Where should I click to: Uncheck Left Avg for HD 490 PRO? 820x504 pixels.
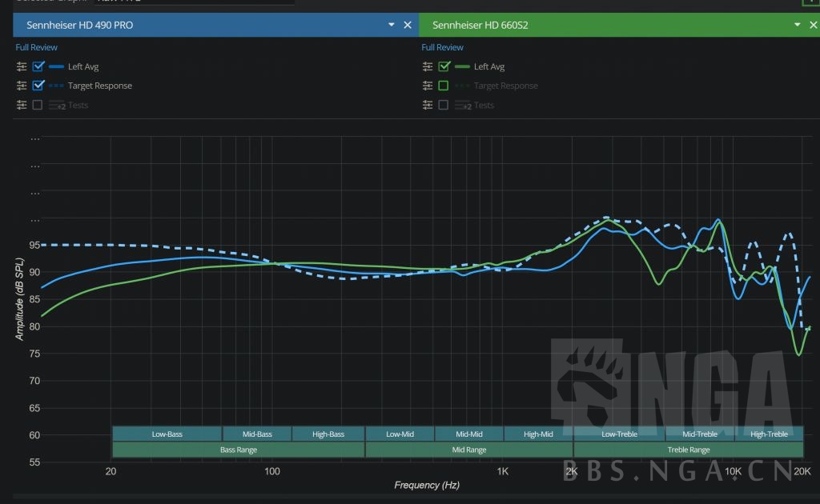(38, 66)
